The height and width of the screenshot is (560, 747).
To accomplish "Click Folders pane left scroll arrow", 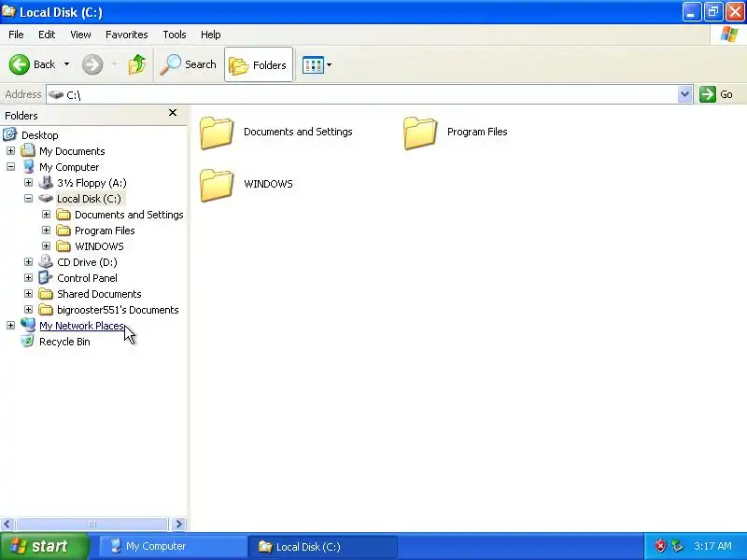I will point(7,525).
